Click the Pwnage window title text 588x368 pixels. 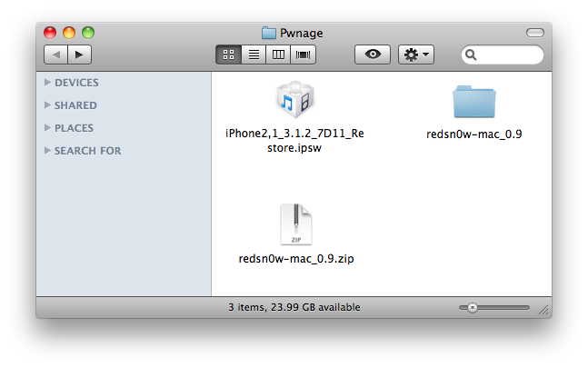(x=302, y=34)
